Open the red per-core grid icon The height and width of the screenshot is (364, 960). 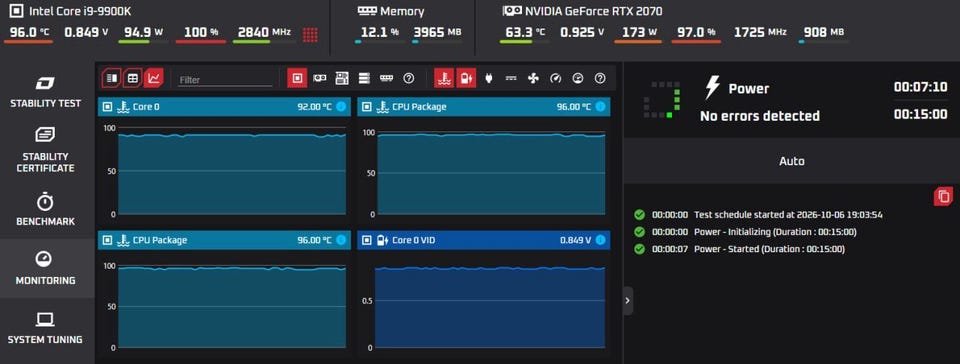pos(310,35)
